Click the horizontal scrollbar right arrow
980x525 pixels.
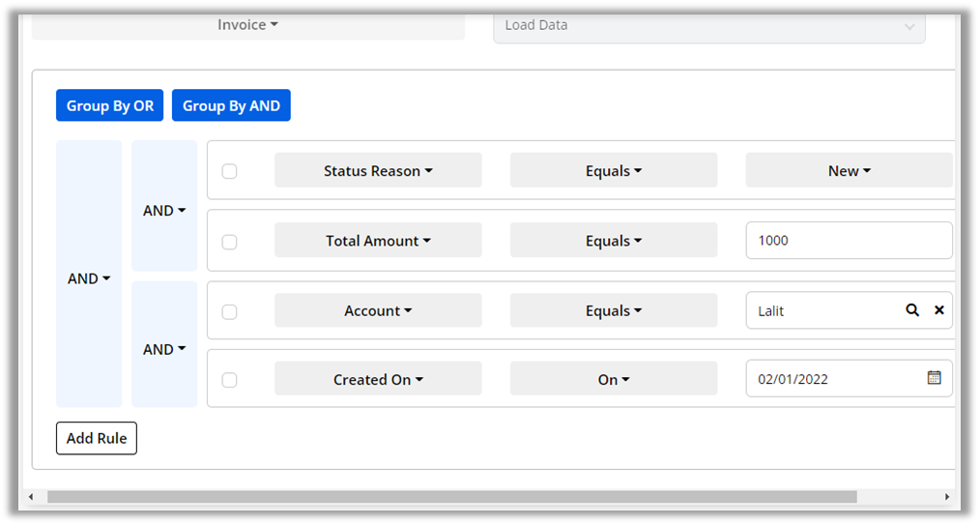point(946,497)
